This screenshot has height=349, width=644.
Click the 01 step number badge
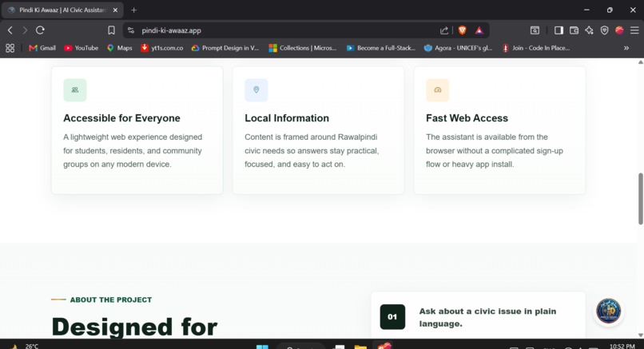pos(392,316)
